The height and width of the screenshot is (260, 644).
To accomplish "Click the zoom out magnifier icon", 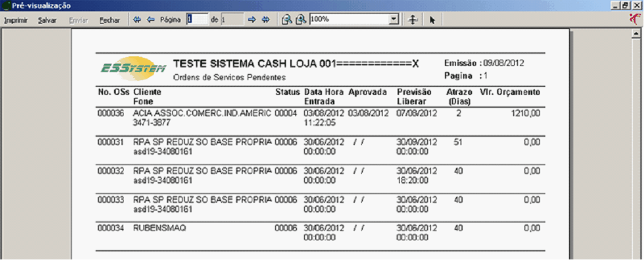I will point(287,20).
